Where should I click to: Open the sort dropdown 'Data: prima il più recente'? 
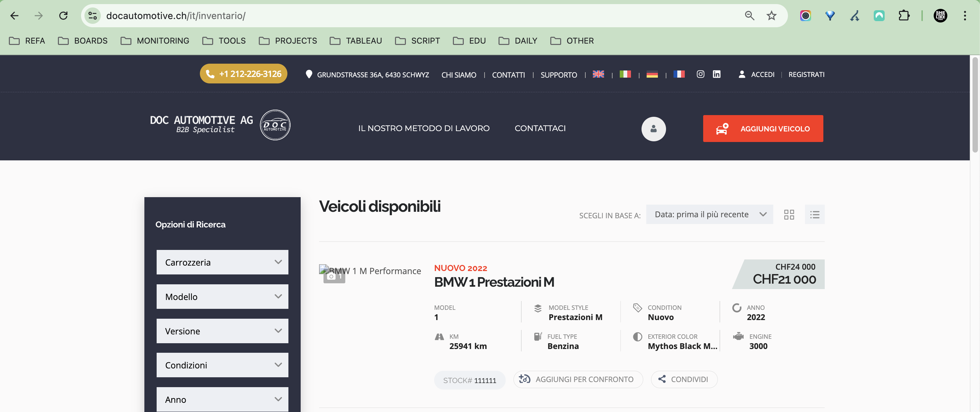(710, 215)
